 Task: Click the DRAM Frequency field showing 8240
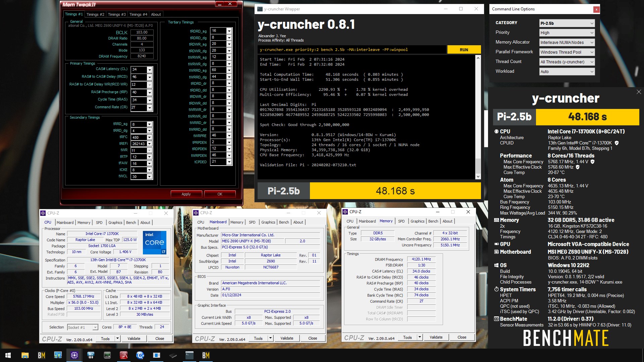[142, 56]
